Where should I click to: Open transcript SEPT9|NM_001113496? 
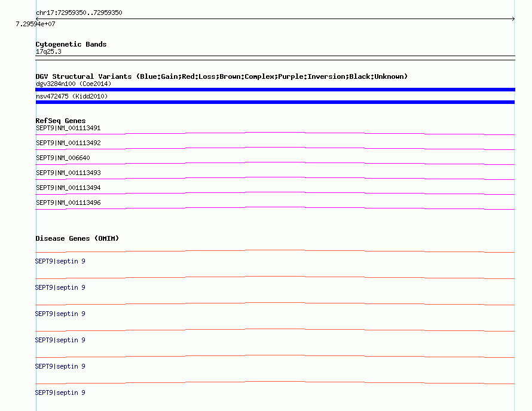coord(68,203)
